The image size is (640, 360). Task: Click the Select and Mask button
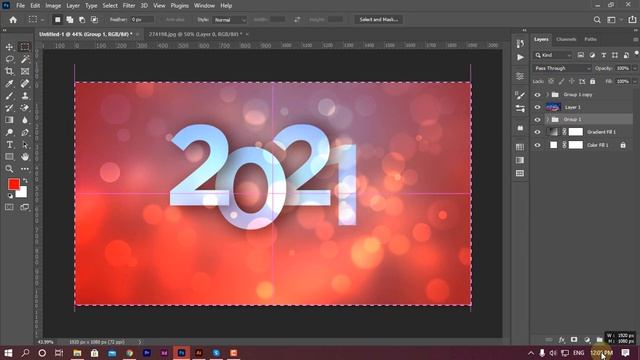(378, 20)
